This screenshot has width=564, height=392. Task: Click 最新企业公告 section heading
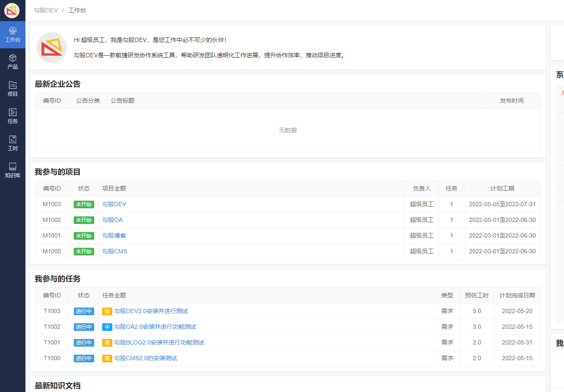coord(58,84)
